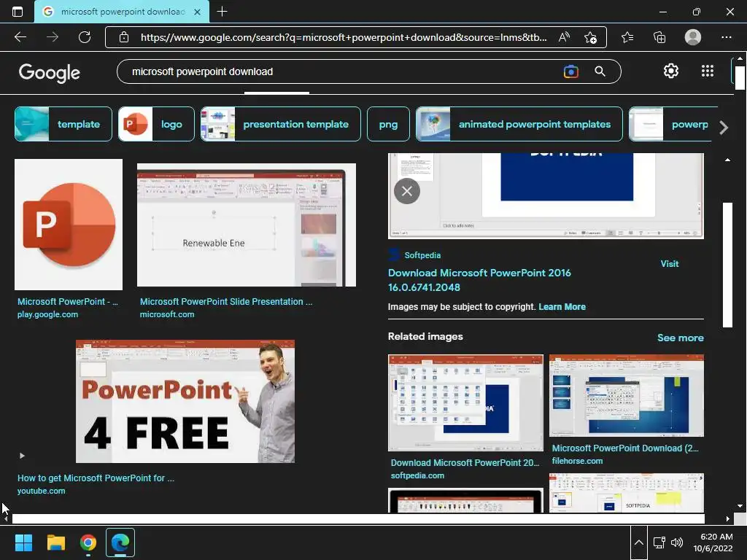Image resolution: width=747 pixels, height=560 pixels.
Task: Open Download Microsoft PowerPoint 2016 link
Action: [479, 280]
